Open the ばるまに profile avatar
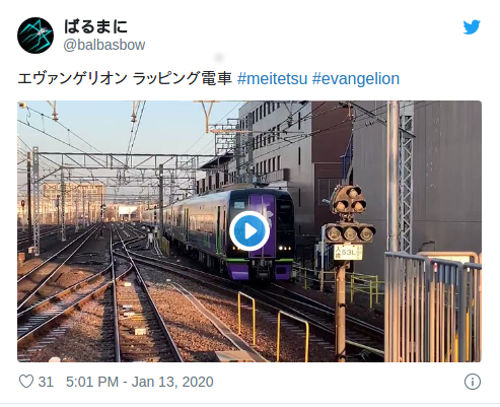This screenshot has height=407, width=500. 35,35
